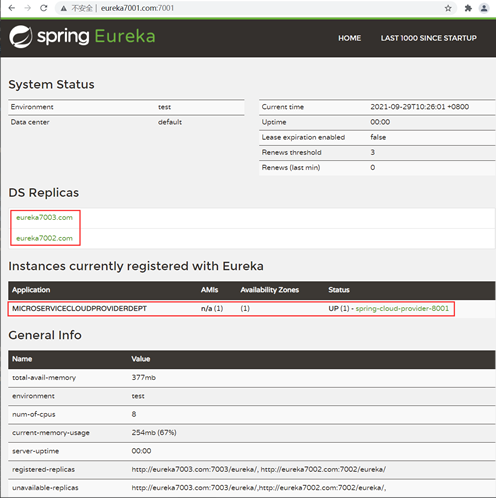Open the eureka7003.com replica link
The width and height of the screenshot is (496, 498).
click(x=44, y=217)
